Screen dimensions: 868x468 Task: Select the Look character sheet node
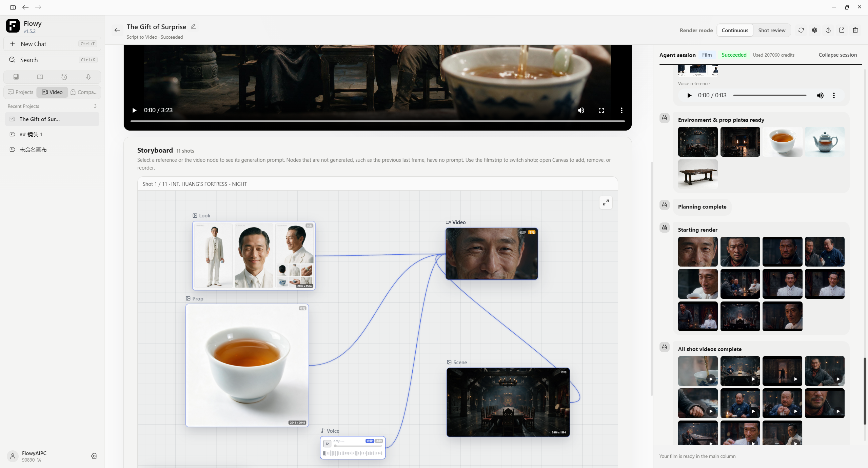tap(254, 256)
